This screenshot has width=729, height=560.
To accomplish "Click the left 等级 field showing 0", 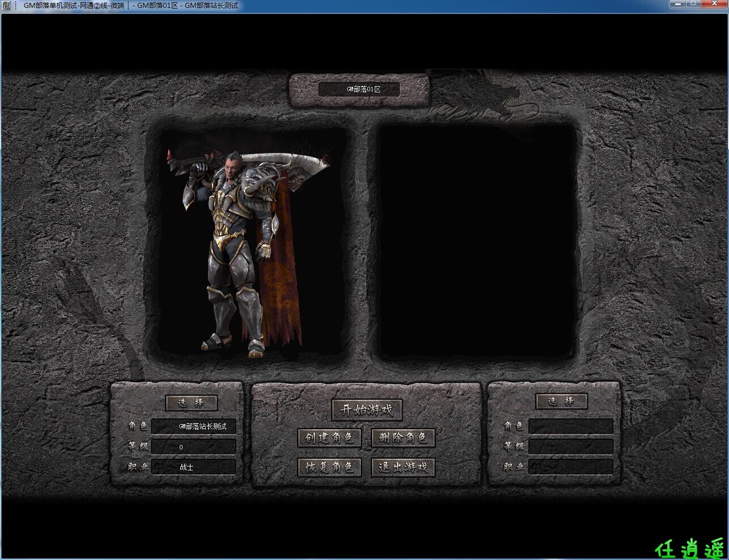I will point(194,447).
